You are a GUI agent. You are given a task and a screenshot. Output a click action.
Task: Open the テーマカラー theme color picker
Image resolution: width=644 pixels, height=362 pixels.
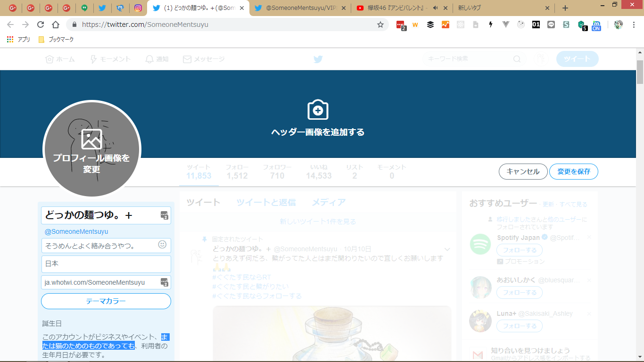tap(106, 301)
